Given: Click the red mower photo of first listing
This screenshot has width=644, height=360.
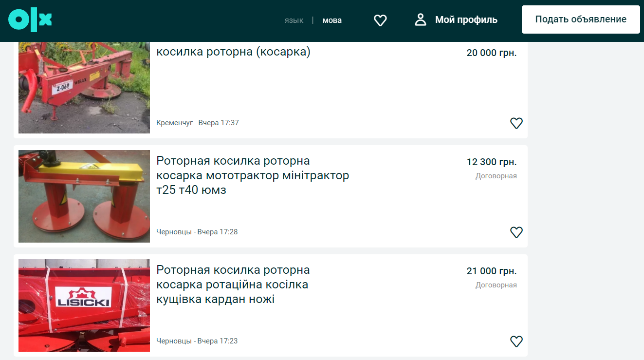Looking at the screenshot, I should [84, 87].
